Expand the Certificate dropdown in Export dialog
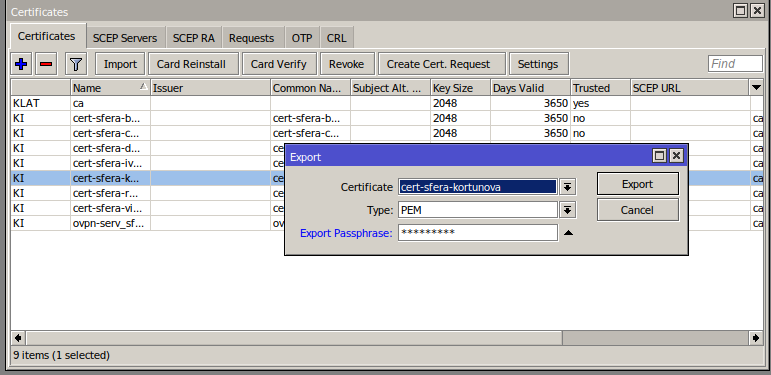 coord(567,187)
